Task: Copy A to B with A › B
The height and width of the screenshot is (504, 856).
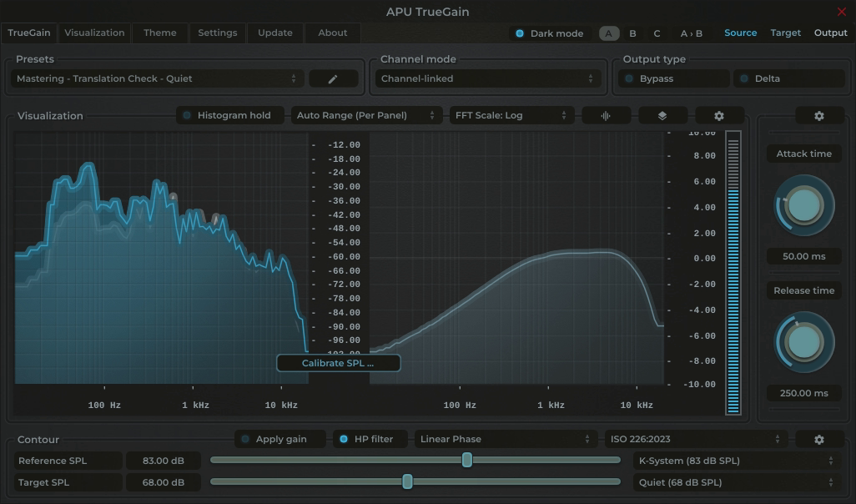Action: pyautogui.click(x=691, y=33)
